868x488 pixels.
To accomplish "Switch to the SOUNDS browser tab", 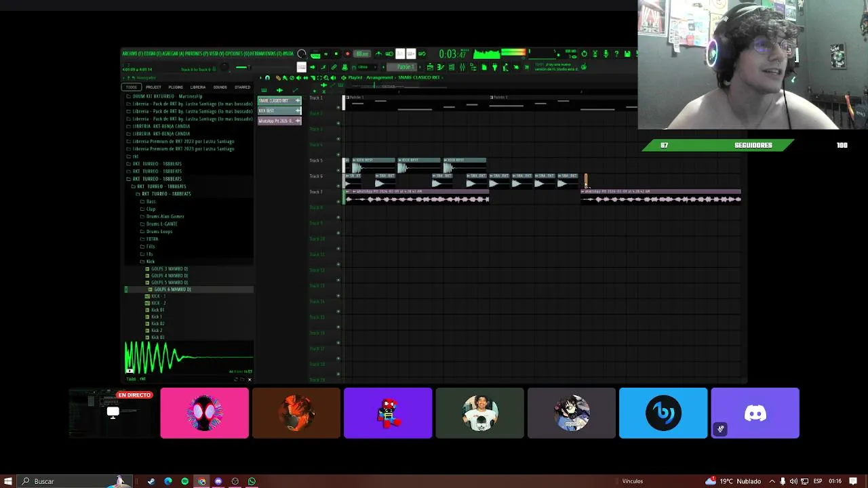I will [x=220, y=87].
